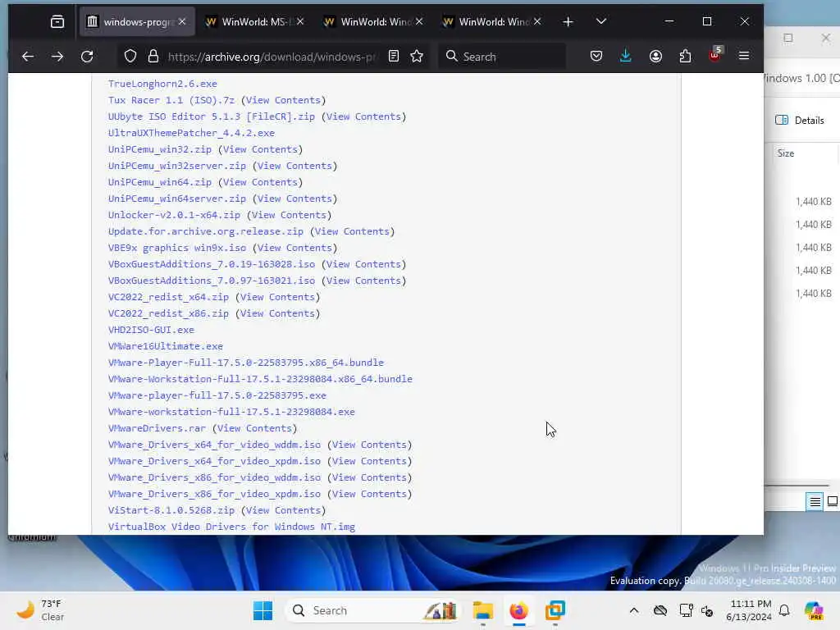
Task: Open muted volume icon in system tray
Action: [x=707, y=610]
